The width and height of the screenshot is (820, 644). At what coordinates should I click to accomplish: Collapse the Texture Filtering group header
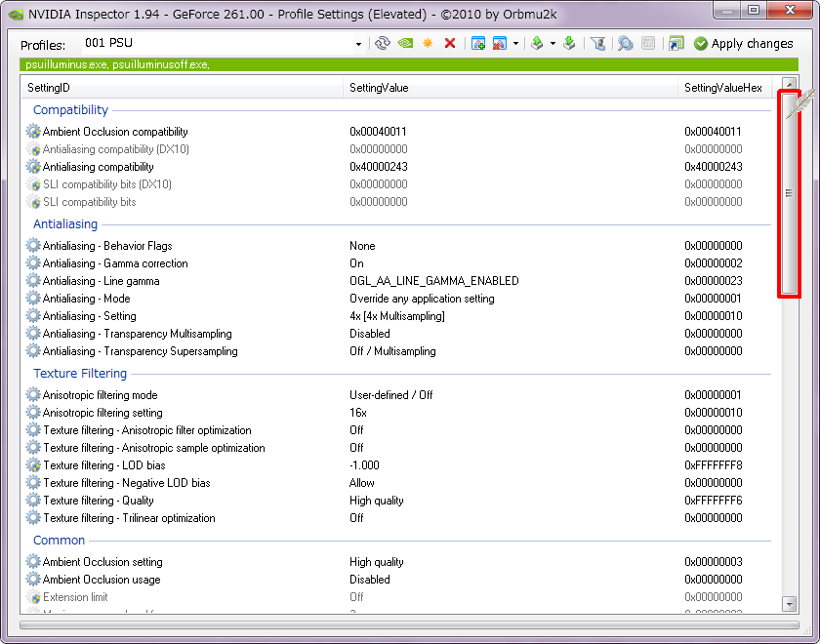[80, 373]
